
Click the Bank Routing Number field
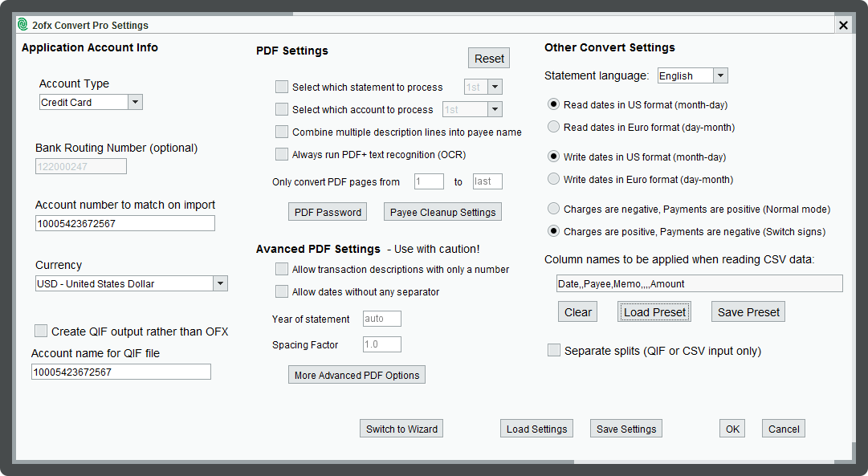[81, 166]
